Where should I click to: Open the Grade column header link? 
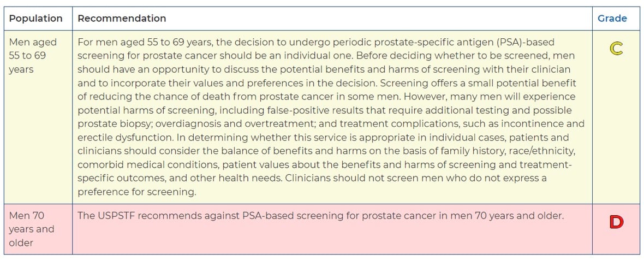[x=612, y=19]
